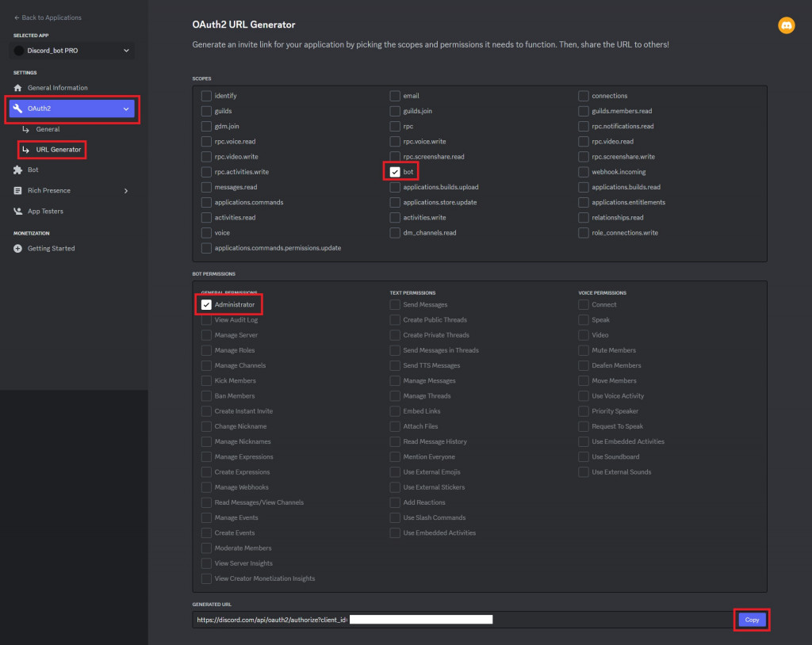The image size is (812, 645).
Task: Click the rpc.screenshare.read scope label
Action: [434, 157]
